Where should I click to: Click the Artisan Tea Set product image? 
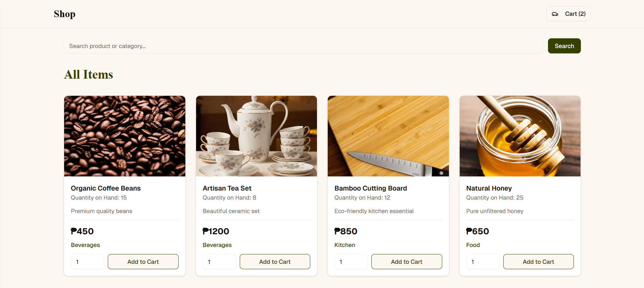(x=256, y=136)
